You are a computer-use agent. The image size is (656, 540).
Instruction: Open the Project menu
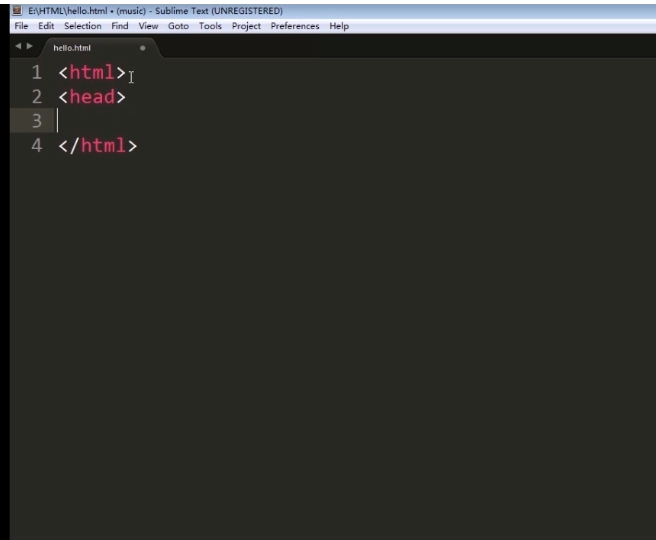click(246, 26)
